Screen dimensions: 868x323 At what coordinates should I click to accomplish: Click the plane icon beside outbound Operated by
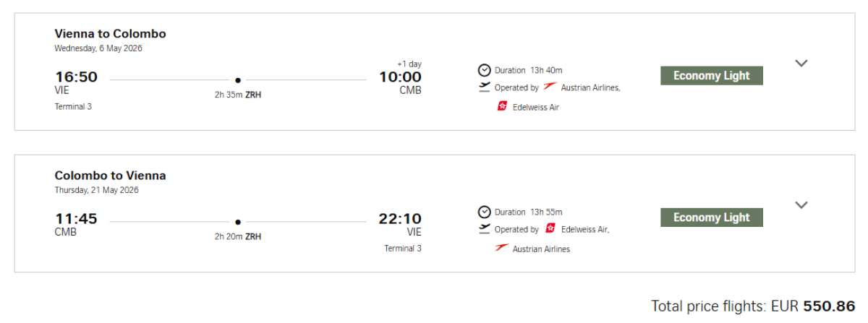[484, 87]
